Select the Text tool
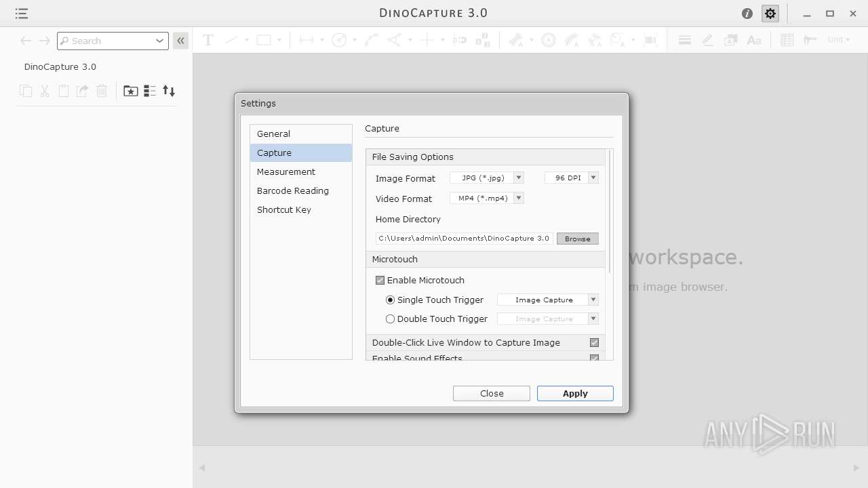The image size is (868, 488). [x=208, y=40]
